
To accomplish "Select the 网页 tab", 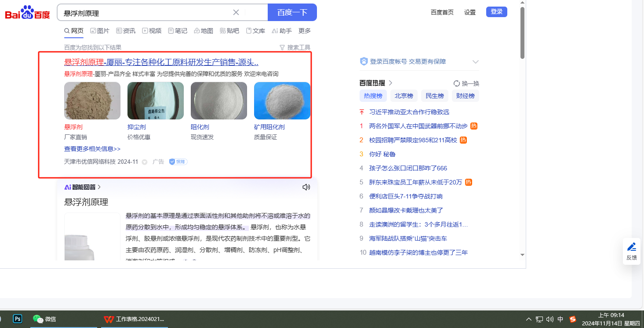I will 74,31.
